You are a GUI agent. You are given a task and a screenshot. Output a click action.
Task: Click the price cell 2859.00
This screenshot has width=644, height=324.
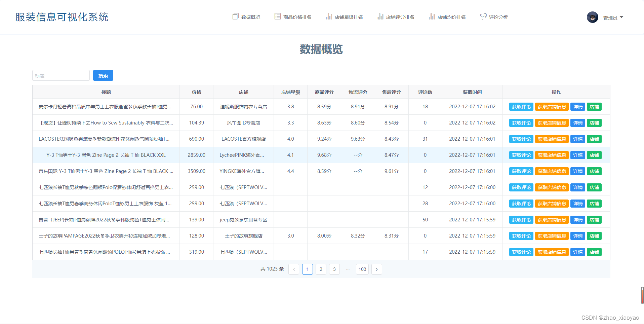[196, 155]
